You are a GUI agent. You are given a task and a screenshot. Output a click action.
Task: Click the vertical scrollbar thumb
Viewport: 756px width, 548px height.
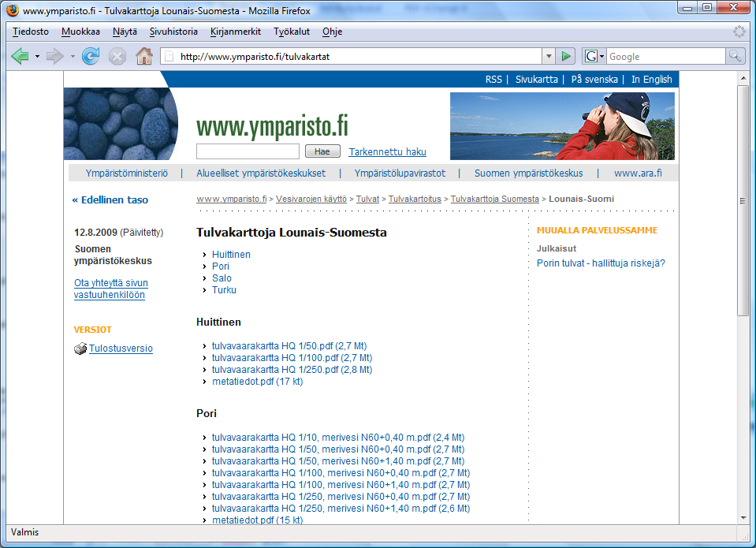(x=743, y=201)
